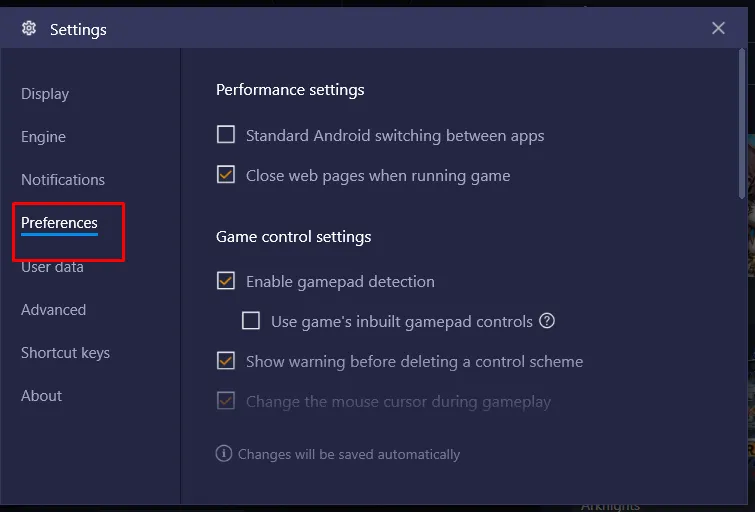Click the info icon near saved automatically note

coord(224,454)
